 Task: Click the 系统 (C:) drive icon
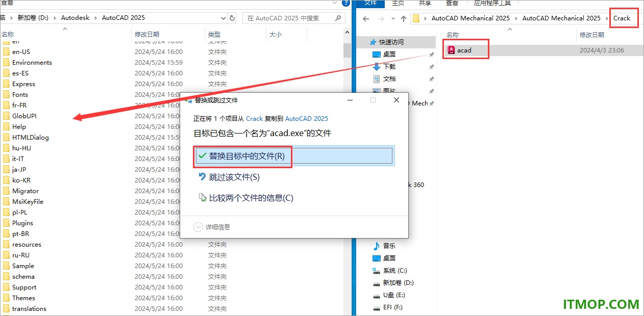377,270
